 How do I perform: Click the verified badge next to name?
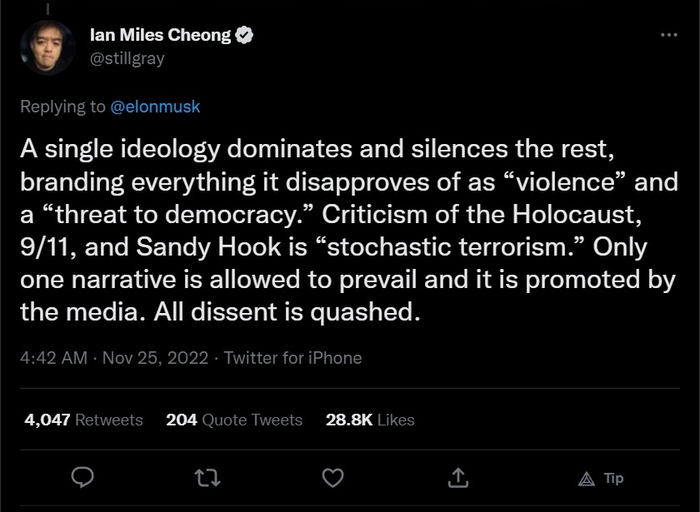244,36
